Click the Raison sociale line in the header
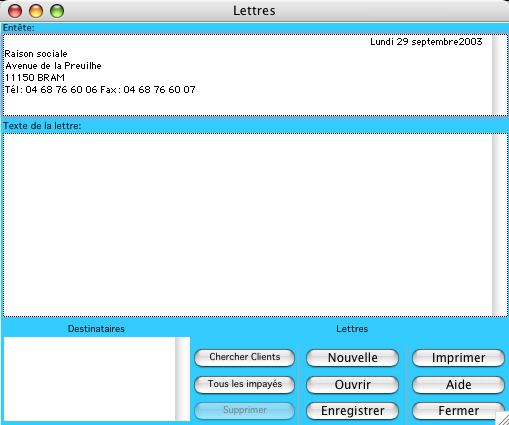This screenshot has width=509, height=425. click(36, 54)
